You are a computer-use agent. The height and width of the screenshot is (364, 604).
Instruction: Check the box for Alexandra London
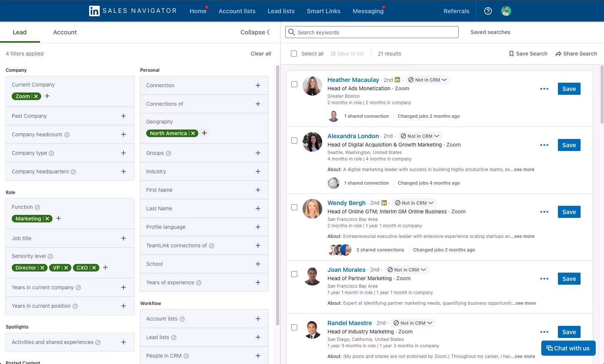(x=294, y=140)
